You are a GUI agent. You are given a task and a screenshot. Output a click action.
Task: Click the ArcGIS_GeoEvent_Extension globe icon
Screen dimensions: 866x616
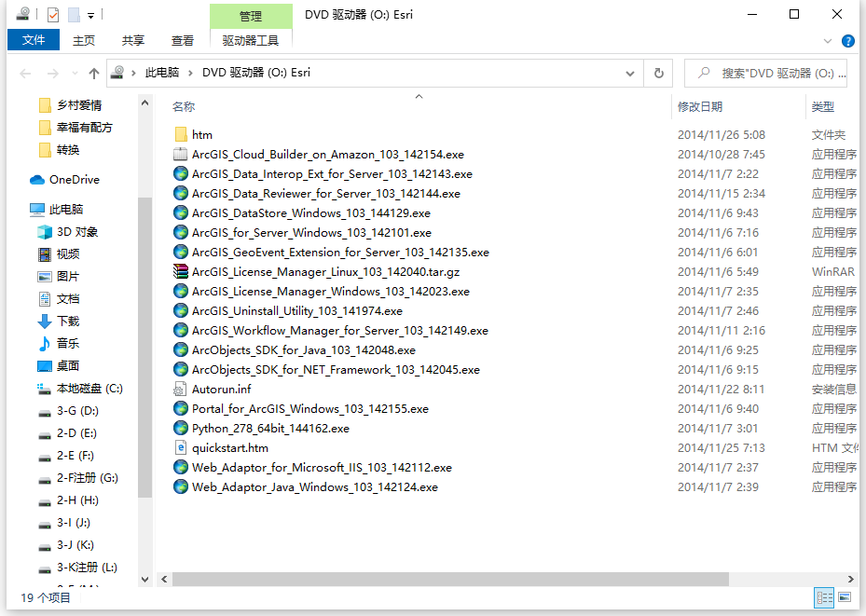pyautogui.click(x=181, y=253)
